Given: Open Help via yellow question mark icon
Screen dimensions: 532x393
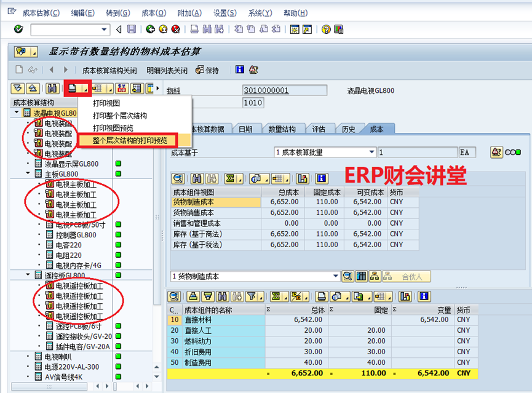Looking at the screenshot, I should click(327, 29).
